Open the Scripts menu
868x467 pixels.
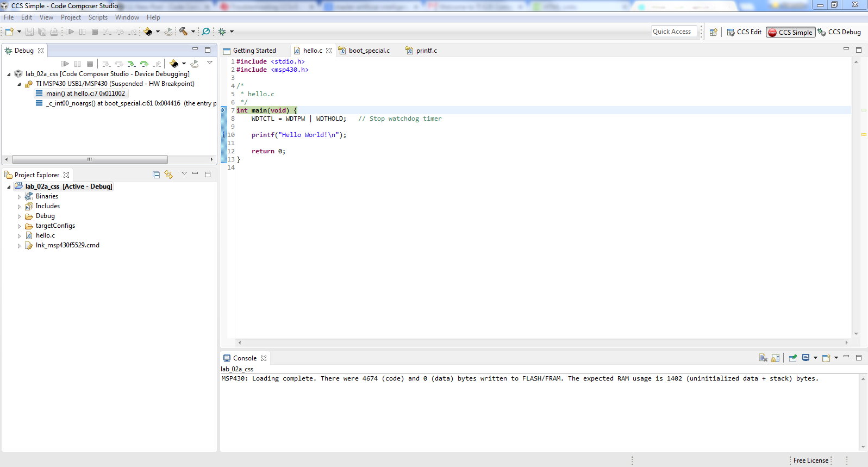[x=98, y=17]
